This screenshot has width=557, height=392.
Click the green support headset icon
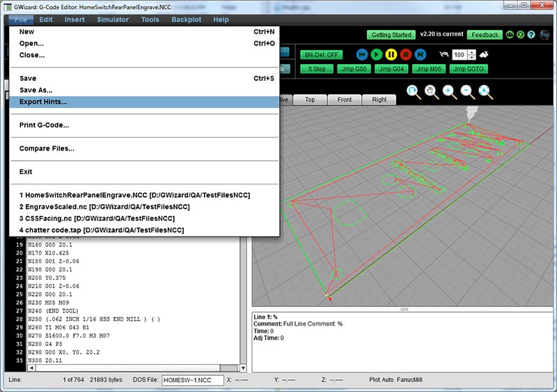(x=520, y=35)
